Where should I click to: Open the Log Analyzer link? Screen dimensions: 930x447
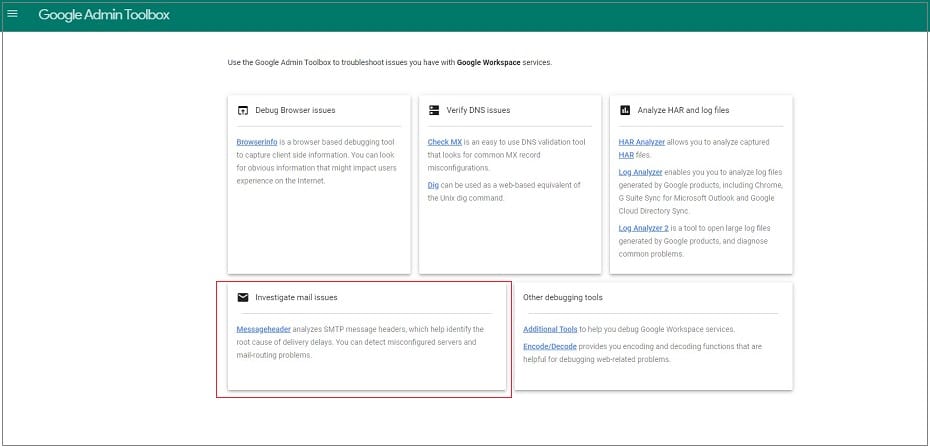(x=641, y=173)
